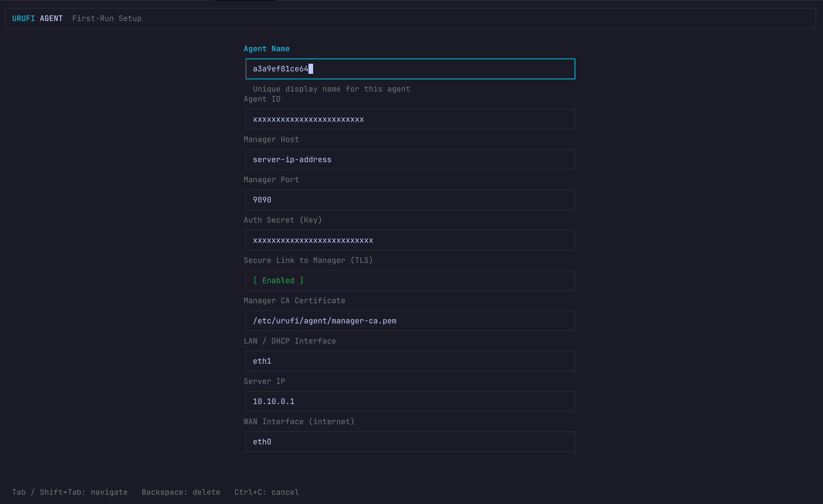
Task: Click the Agent ID label
Action: click(262, 99)
